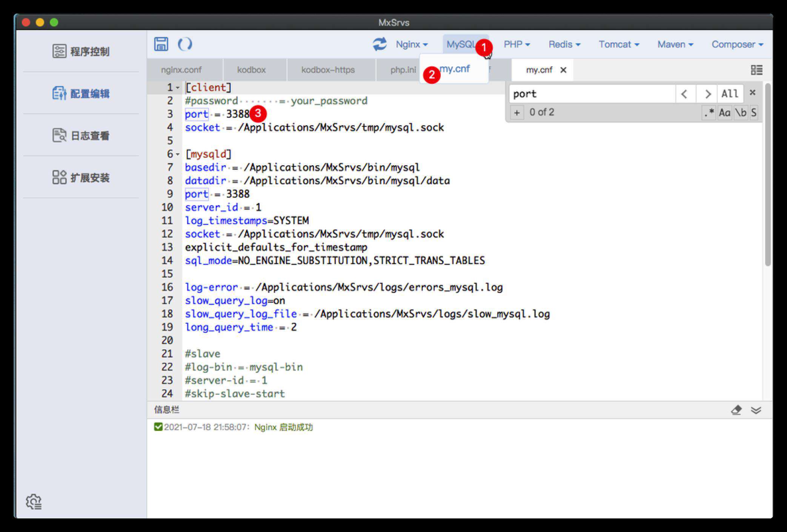This screenshot has width=787, height=532.
Task: Open the program control sidebar item
Action: coord(81,51)
